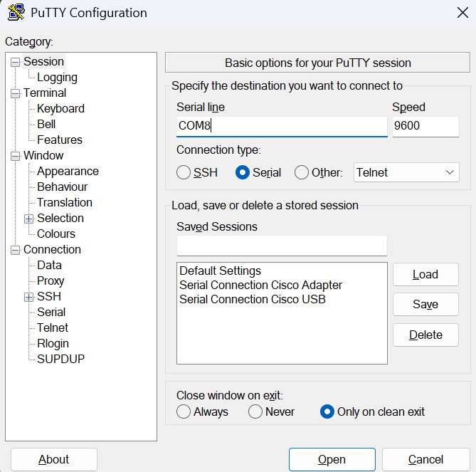Image resolution: width=476 pixels, height=472 pixels.
Task: Select SSH connection type
Action: click(x=184, y=172)
